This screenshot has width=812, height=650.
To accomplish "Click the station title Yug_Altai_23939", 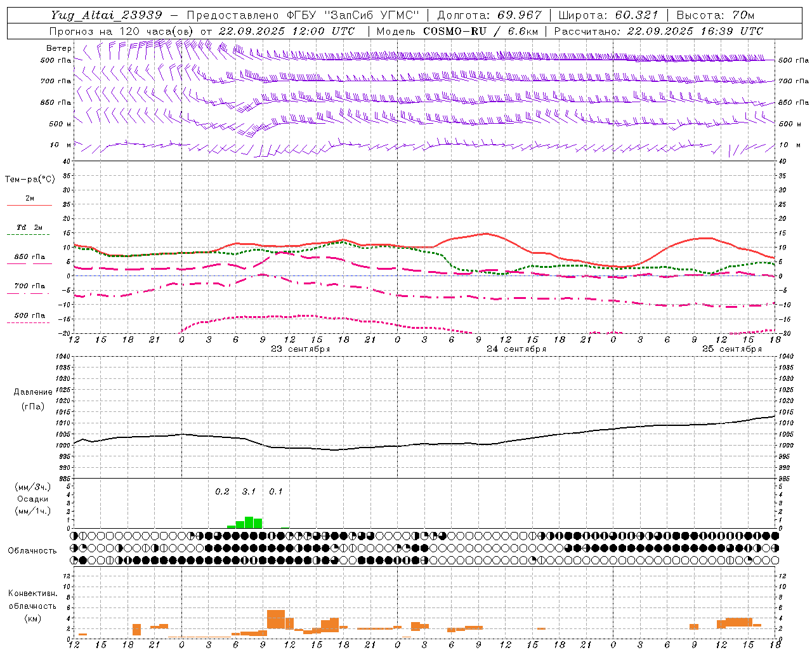I will point(107,15).
